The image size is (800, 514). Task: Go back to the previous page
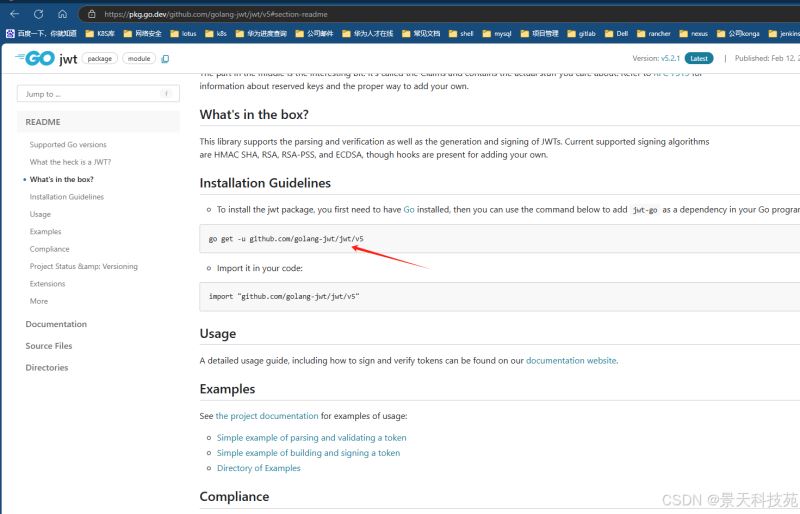coord(14,14)
